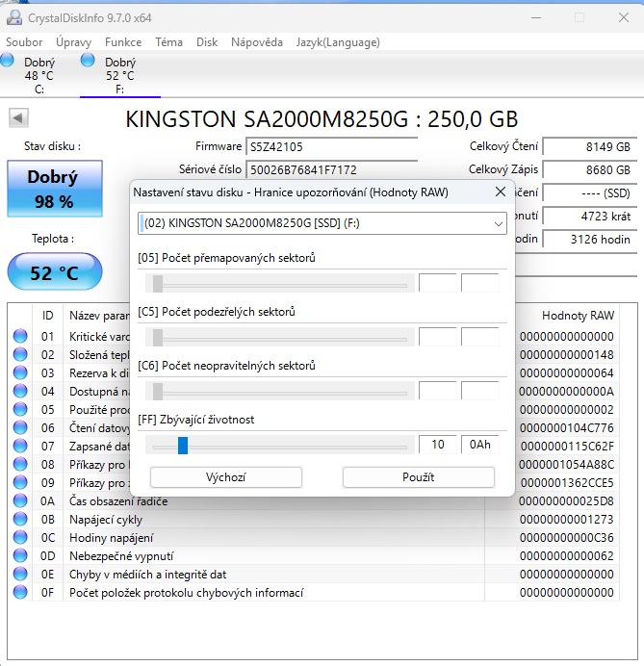Click the Použít apply button
This screenshot has width=644, height=666.
419,477
